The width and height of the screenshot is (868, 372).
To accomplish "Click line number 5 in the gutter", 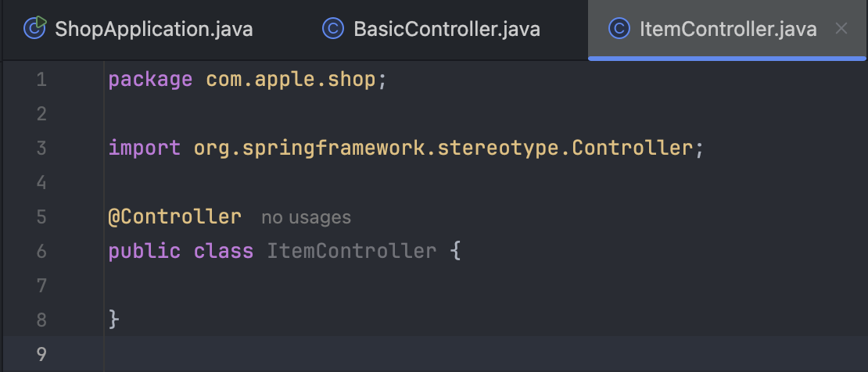I will (x=41, y=216).
